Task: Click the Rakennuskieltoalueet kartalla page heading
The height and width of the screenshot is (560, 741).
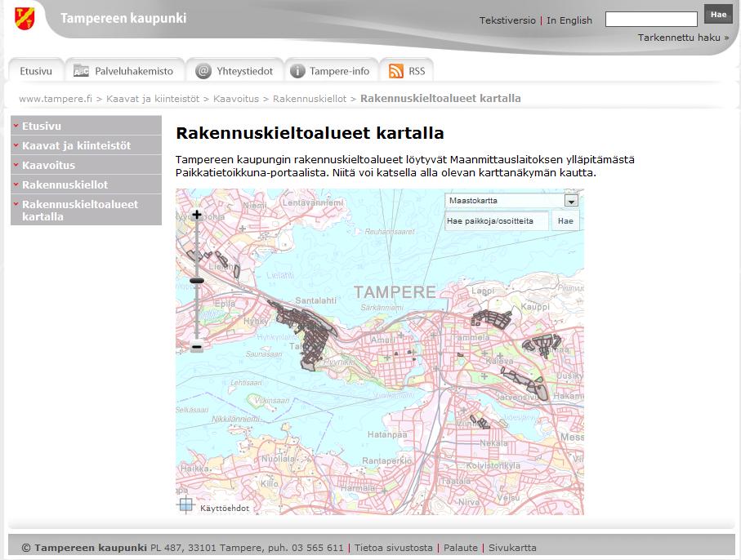Action: 310,133
